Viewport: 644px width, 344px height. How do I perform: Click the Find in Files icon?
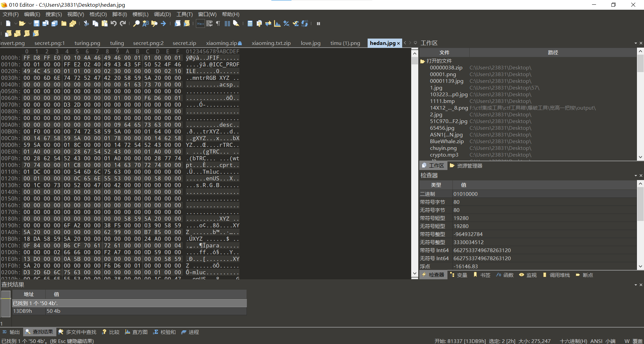pos(154,23)
